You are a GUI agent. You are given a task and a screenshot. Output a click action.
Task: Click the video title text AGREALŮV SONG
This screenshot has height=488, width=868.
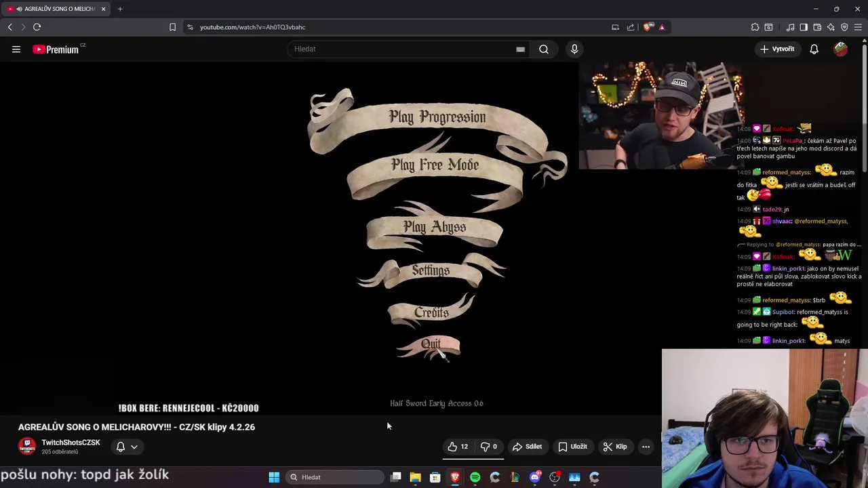point(136,427)
